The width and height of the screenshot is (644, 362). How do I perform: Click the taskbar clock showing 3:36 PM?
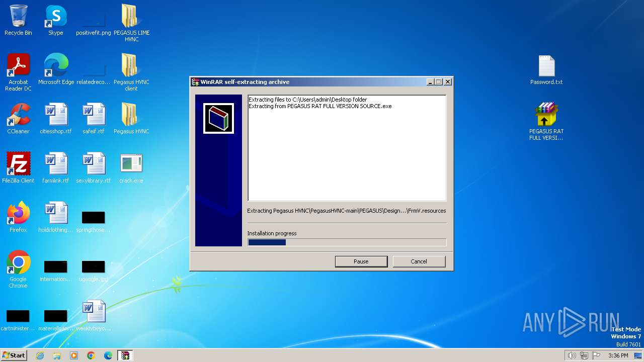coord(618,355)
